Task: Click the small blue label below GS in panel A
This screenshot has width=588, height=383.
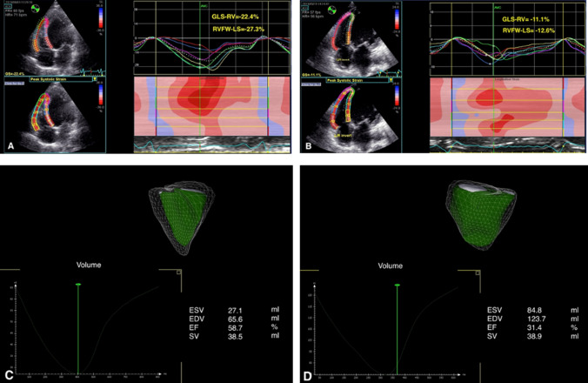Action: [15, 84]
